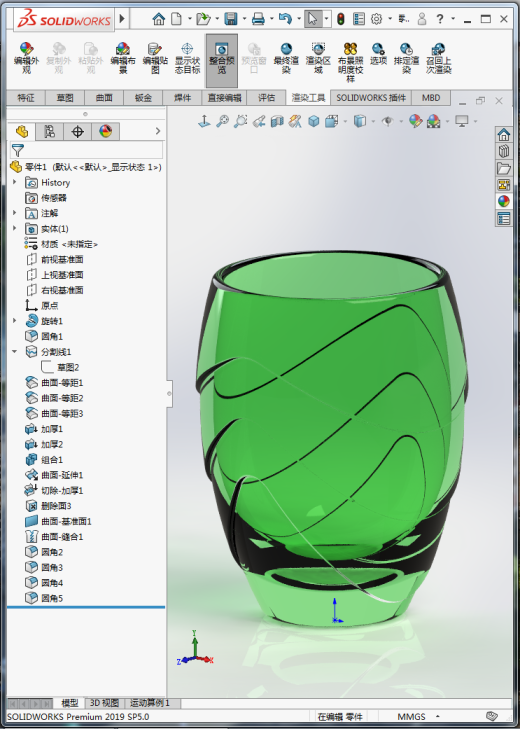Select the Render Region (渲染区域) icon
The width and height of the screenshot is (520, 729).
(318, 59)
